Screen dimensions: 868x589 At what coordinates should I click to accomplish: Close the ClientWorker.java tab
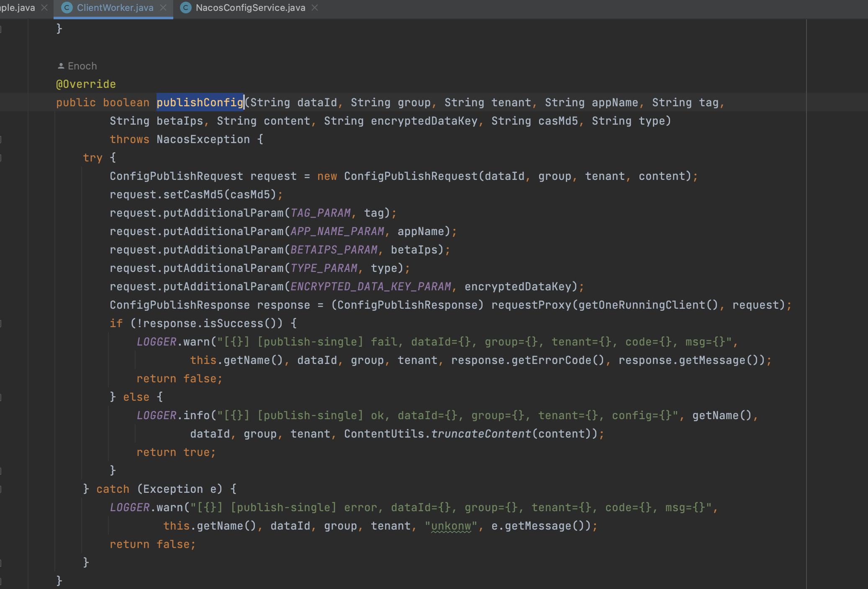(163, 8)
